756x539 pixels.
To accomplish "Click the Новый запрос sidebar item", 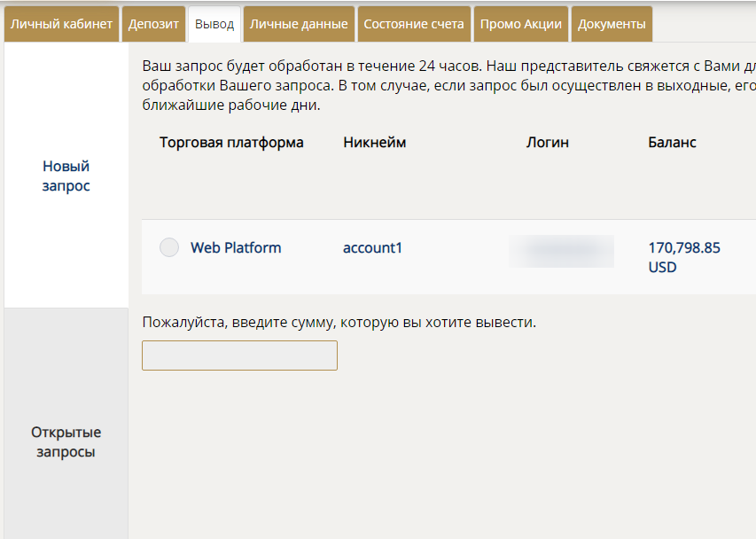I will (x=66, y=176).
